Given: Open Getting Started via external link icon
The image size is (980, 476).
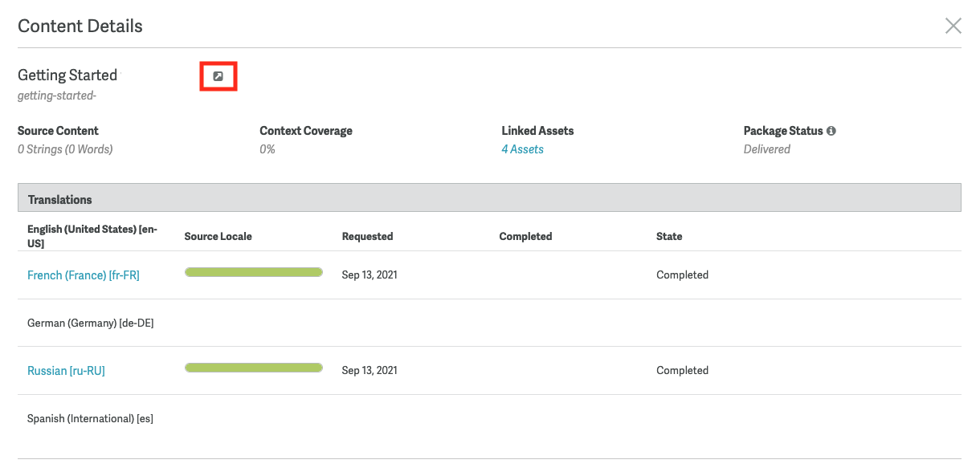Looking at the screenshot, I should click(x=218, y=76).
